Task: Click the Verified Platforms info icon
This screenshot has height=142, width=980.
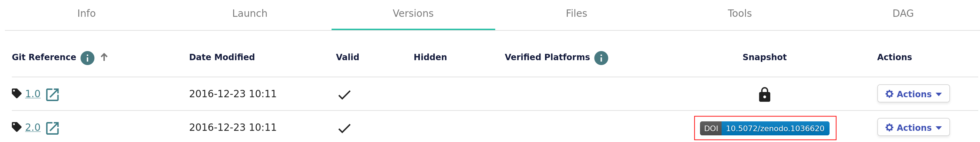Action: pos(601,58)
